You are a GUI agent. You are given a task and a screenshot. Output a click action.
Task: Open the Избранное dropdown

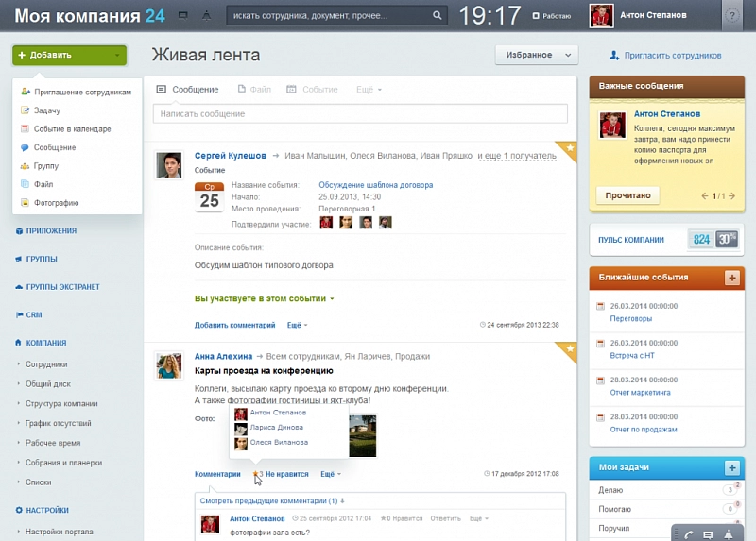click(x=536, y=55)
